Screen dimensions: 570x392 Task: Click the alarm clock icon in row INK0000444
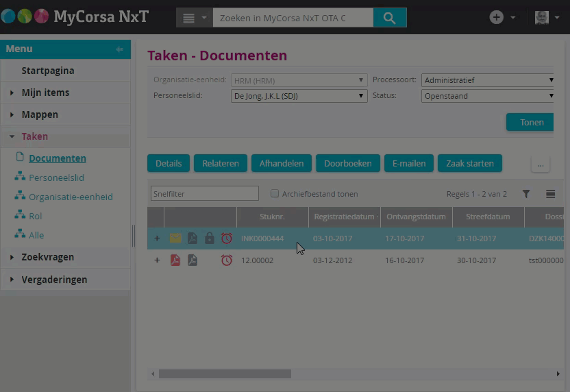227,238
